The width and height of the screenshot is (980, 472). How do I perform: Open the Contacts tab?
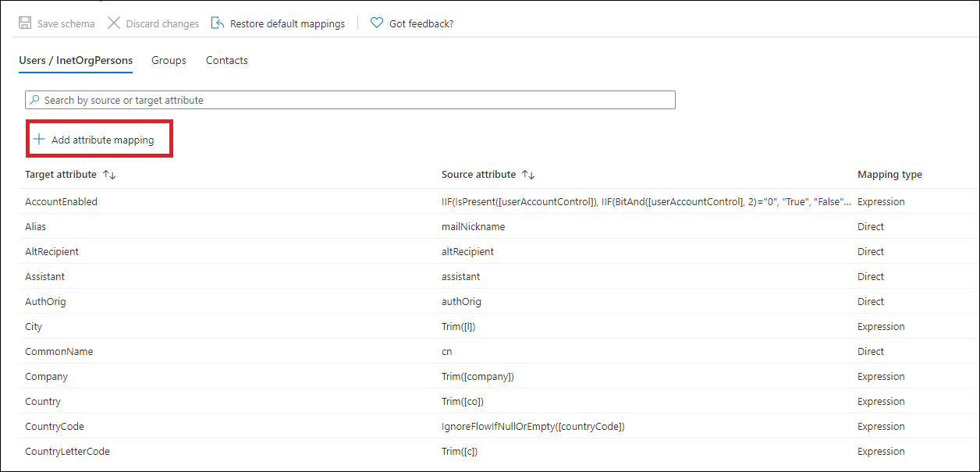click(x=226, y=60)
